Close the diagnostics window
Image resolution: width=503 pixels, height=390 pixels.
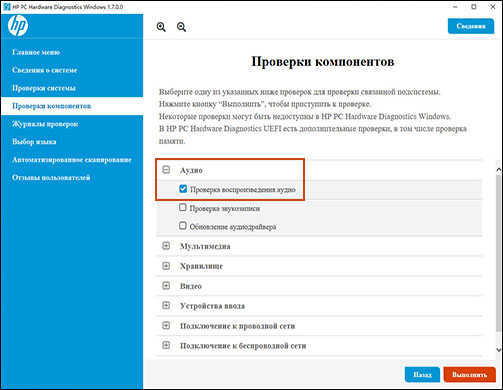pos(493,7)
